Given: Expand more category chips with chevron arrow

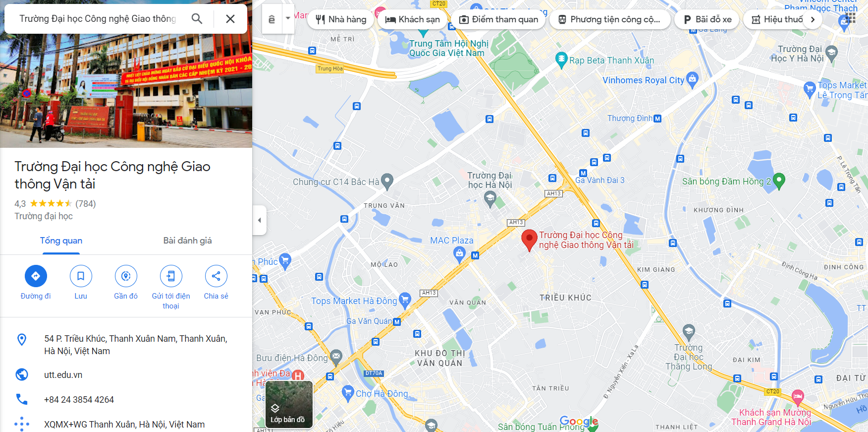Looking at the screenshot, I should coord(813,19).
